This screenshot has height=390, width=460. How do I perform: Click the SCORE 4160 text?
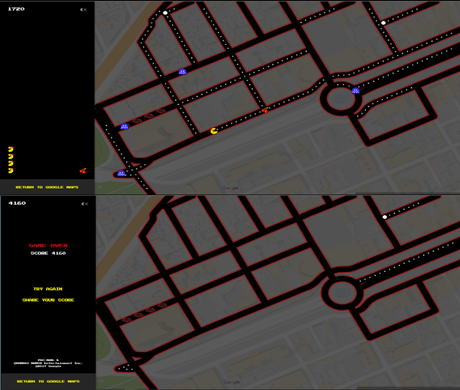coord(48,253)
